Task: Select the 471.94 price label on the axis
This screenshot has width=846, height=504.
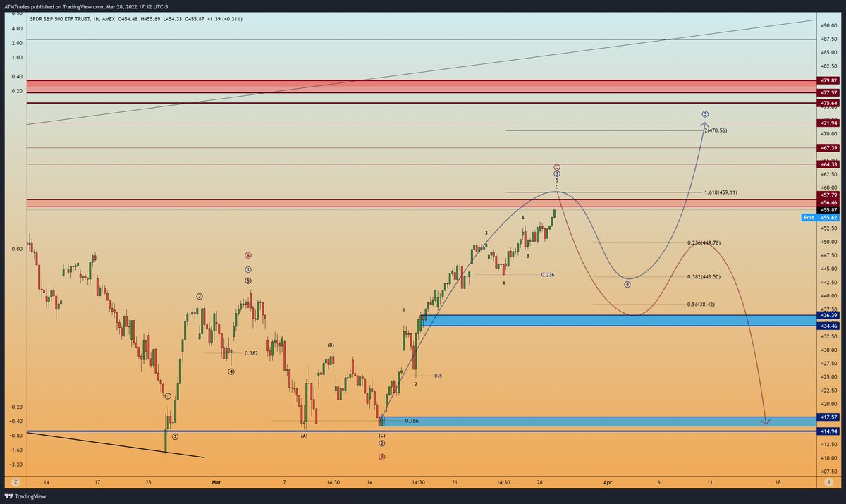Action: tap(828, 123)
